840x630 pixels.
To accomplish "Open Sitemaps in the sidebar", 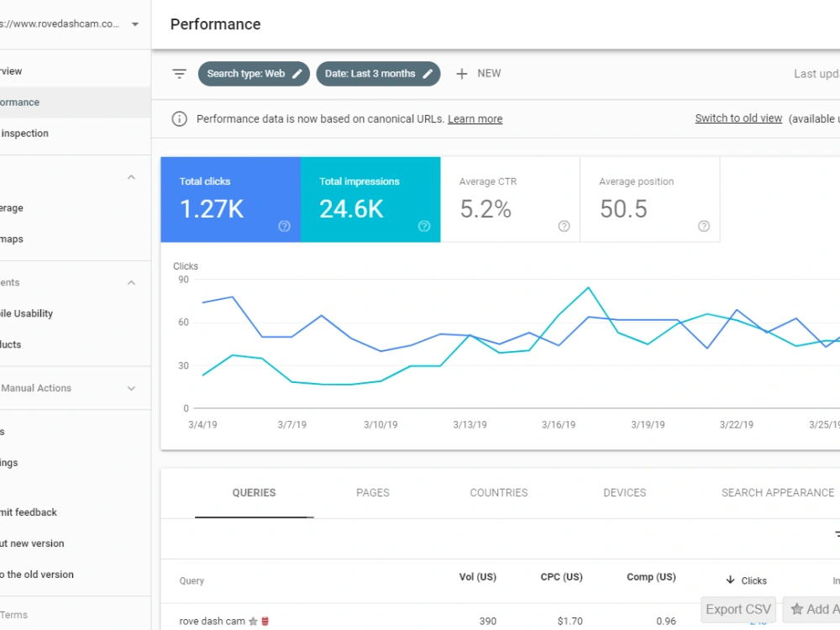I will click(x=75, y=239).
